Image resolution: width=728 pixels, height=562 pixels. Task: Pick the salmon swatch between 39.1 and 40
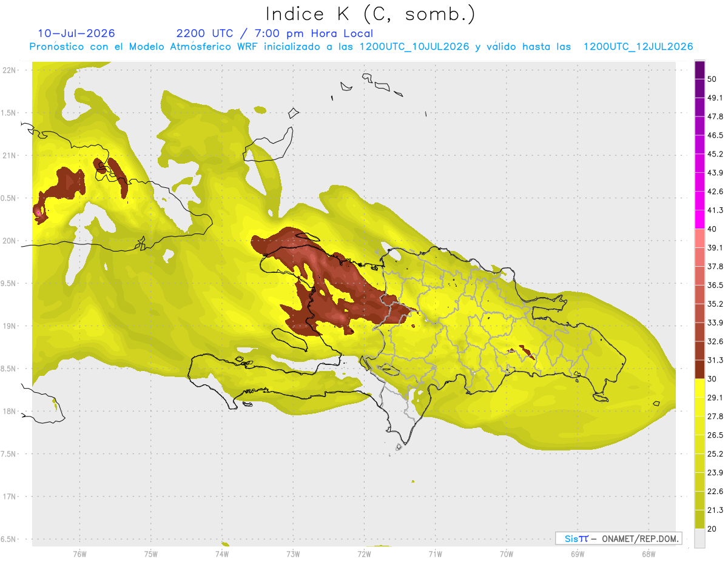699,238
